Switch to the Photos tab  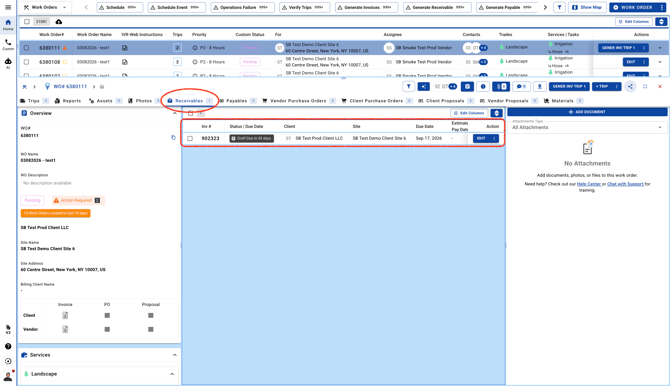pos(143,101)
